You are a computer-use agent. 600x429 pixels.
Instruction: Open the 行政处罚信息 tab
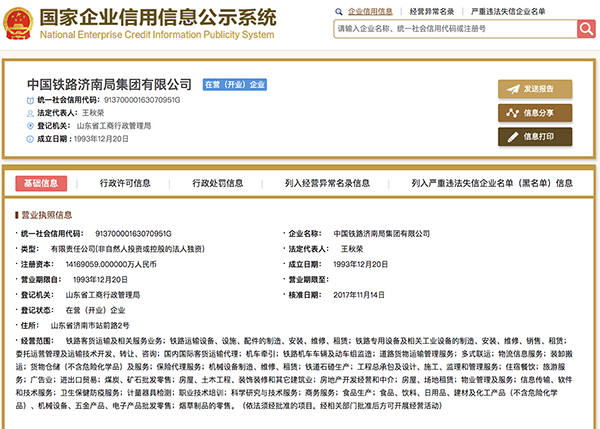point(218,183)
